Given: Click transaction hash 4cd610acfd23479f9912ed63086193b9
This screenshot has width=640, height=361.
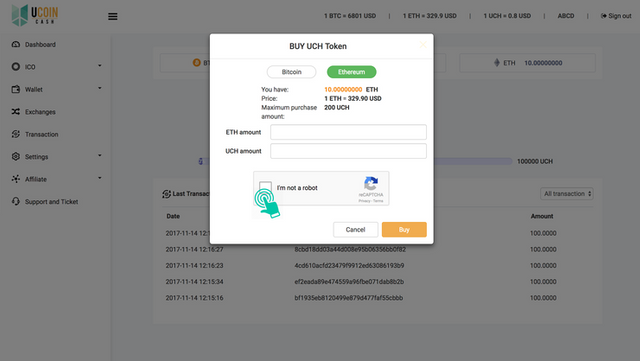Looking at the screenshot, I should [x=349, y=265].
